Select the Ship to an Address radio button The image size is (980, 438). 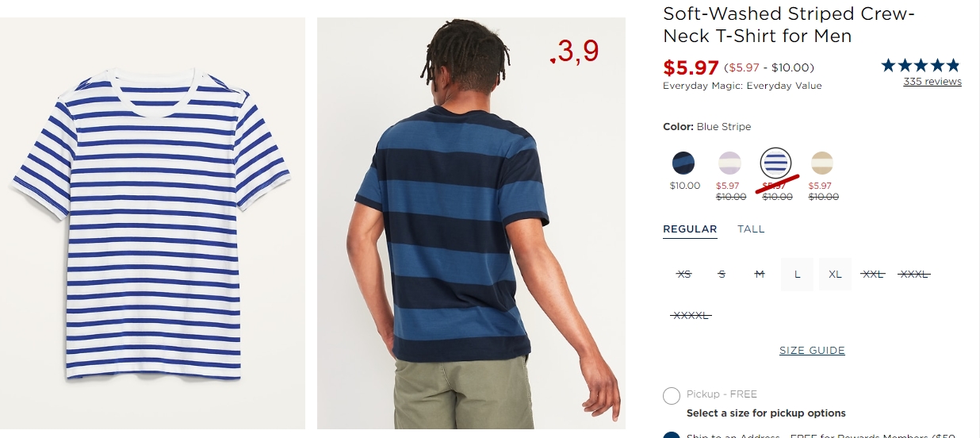tap(672, 436)
